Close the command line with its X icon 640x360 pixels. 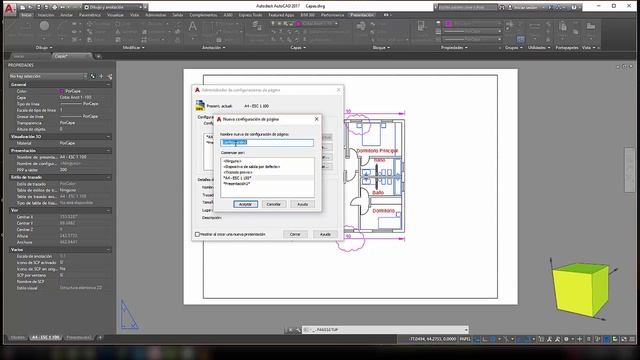(290, 330)
